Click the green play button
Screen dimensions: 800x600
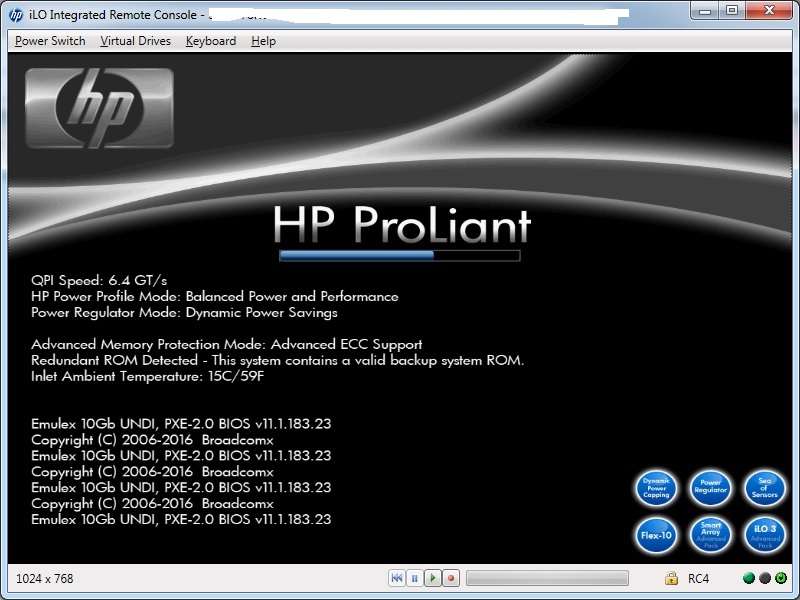(433, 578)
